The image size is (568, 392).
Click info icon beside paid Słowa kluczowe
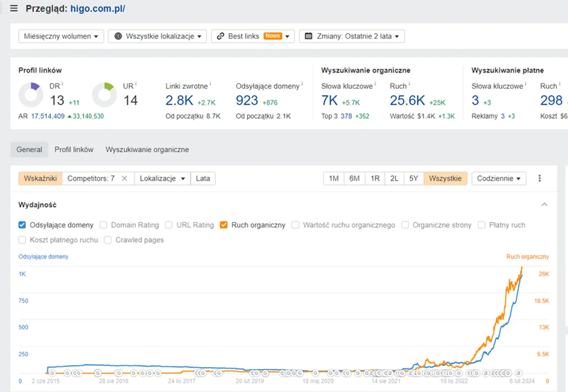(x=525, y=84)
